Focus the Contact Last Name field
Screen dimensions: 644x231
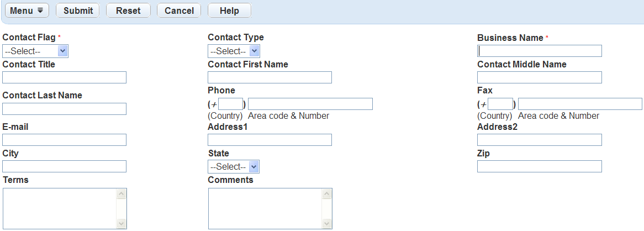point(65,109)
